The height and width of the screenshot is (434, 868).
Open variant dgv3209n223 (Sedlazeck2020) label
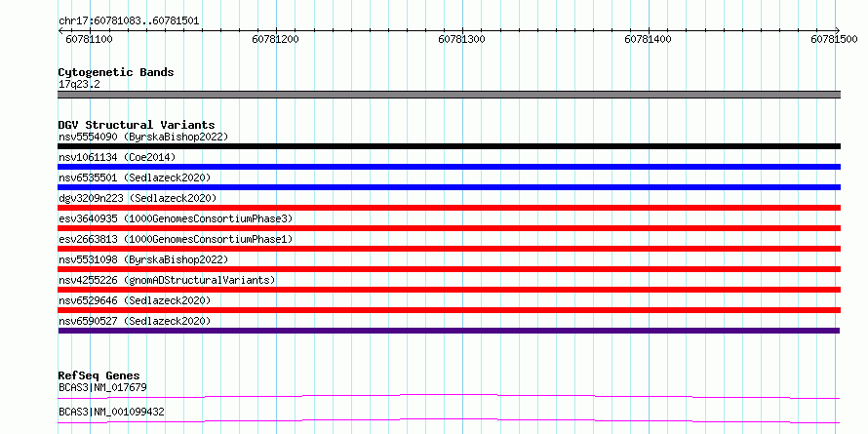tap(138, 198)
